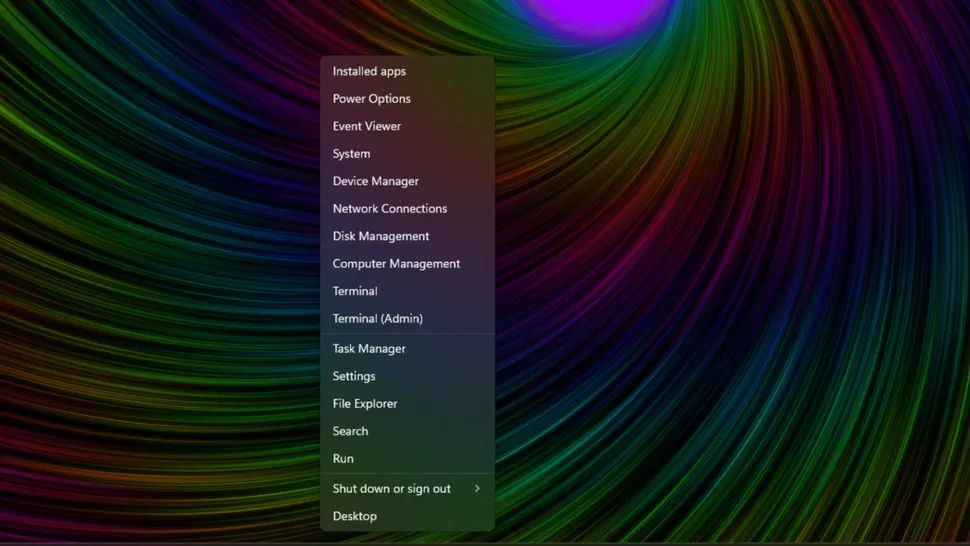
Task: Open Task Manager
Action: coord(369,349)
